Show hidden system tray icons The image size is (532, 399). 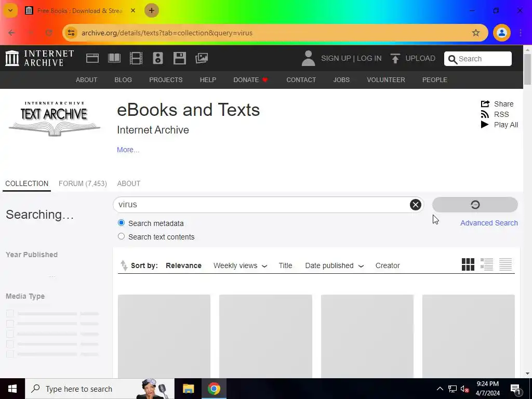pos(440,389)
